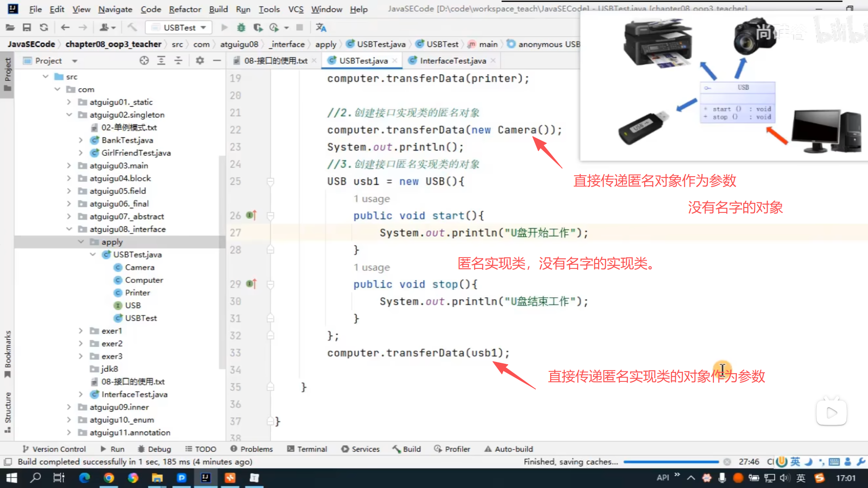This screenshot has width=868, height=488.
Task: Open Chrome from the Windows taskbar
Action: pyautogui.click(x=109, y=478)
